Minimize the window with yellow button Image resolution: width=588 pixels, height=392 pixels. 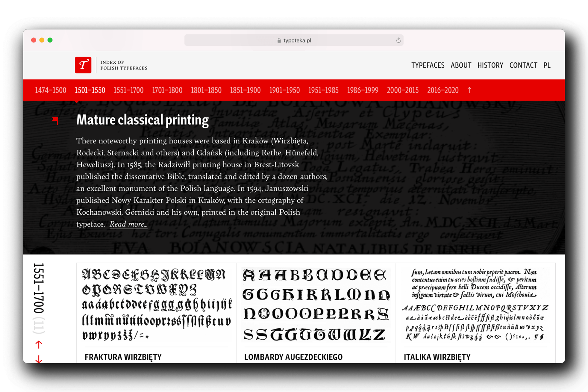42,40
